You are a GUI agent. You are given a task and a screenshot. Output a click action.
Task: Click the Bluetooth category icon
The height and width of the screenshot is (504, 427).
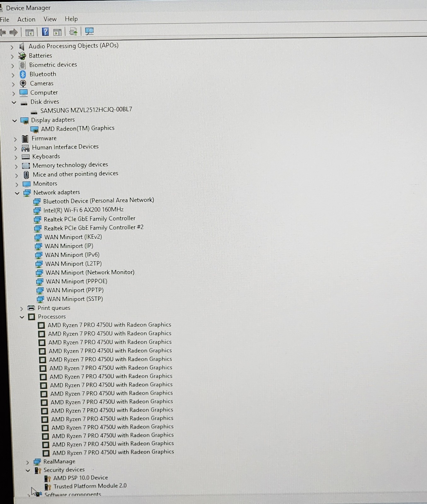tap(23, 74)
